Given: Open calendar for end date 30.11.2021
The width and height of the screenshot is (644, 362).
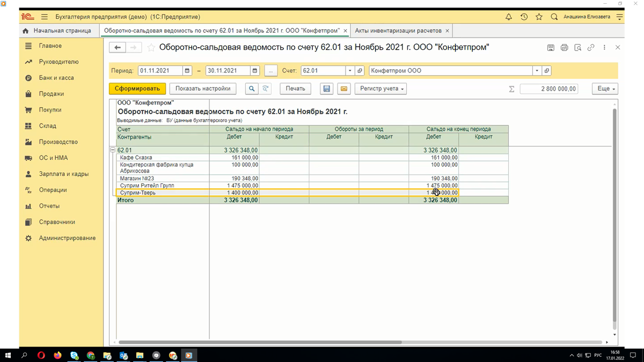Looking at the screenshot, I should pos(255,71).
